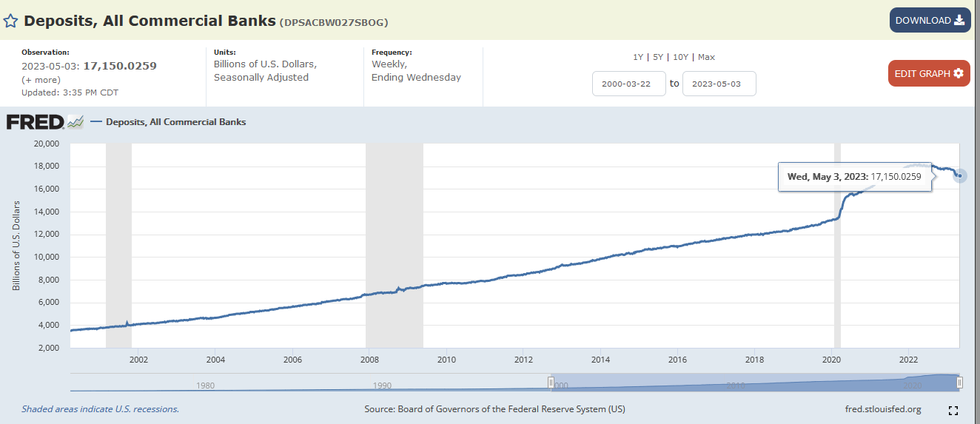Screen dimensions: 980x424
Task: Click the Source: Board of Governors text
Action: click(x=495, y=409)
